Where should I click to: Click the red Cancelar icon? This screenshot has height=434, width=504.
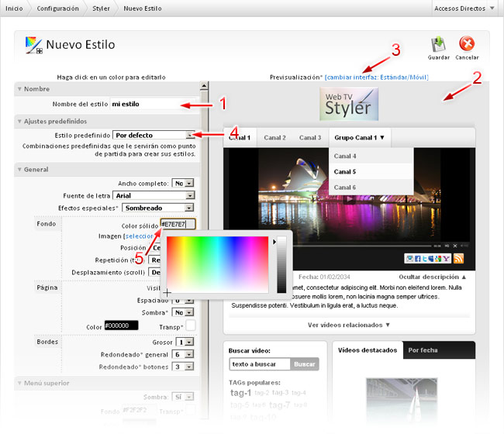[467, 43]
